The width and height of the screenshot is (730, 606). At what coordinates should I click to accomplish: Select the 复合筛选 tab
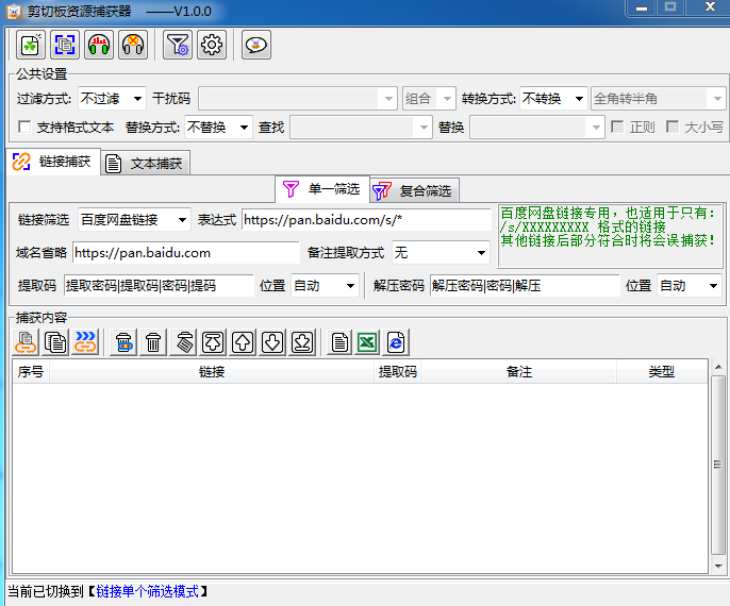pos(414,191)
